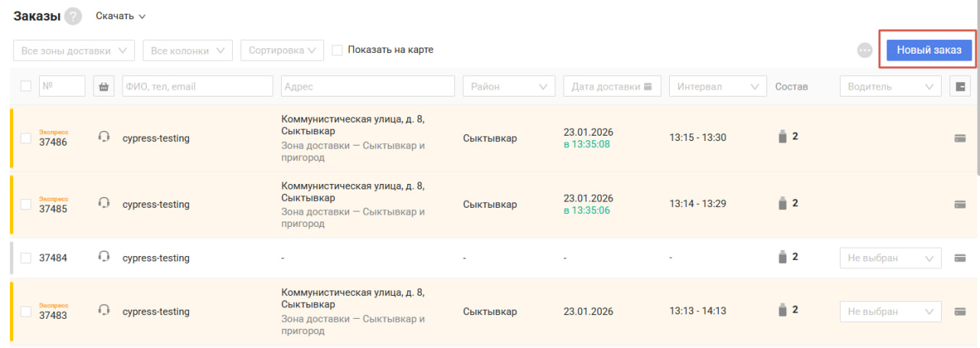Open the Сортировка dropdown
Image resolution: width=980 pixels, height=348 pixels.
[282, 51]
